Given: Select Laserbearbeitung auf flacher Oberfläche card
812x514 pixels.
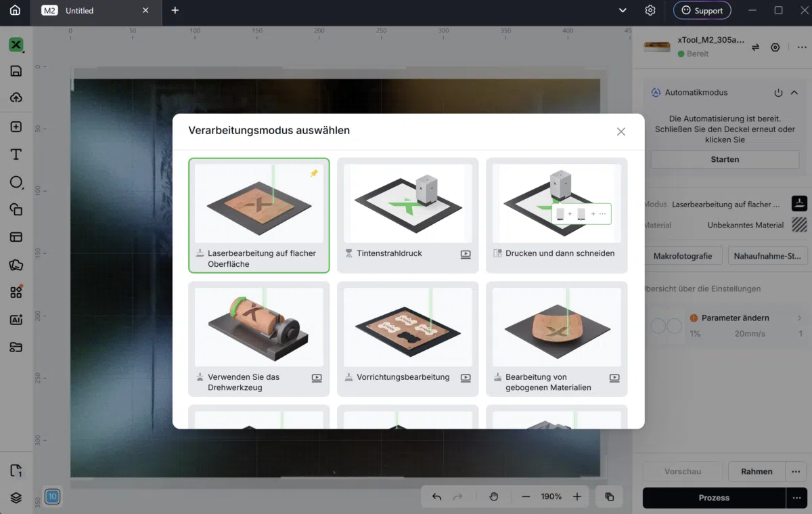Looking at the screenshot, I should (x=259, y=215).
